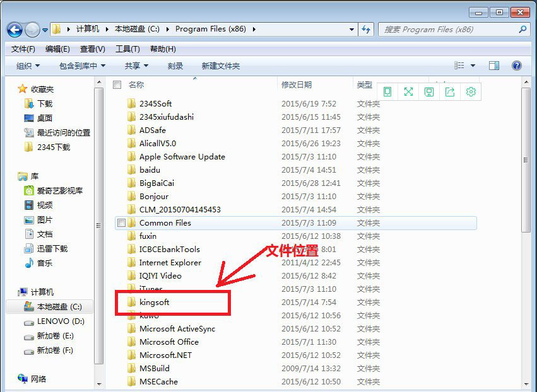
Task: Select 收藏夹 in navigation pane
Action: (36, 89)
